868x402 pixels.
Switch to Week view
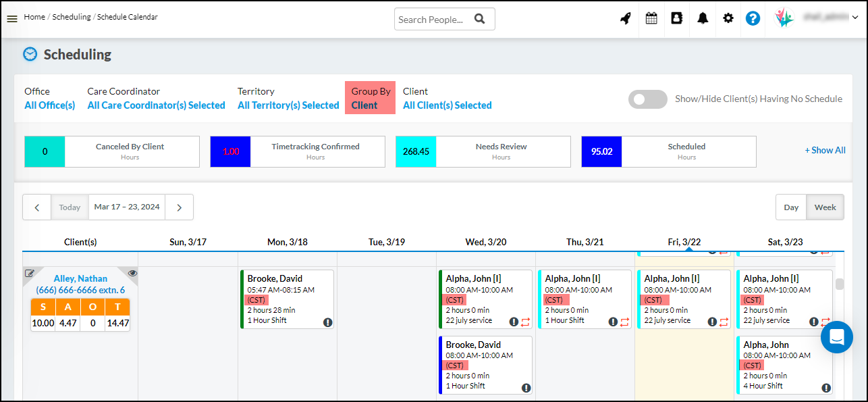(x=825, y=207)
